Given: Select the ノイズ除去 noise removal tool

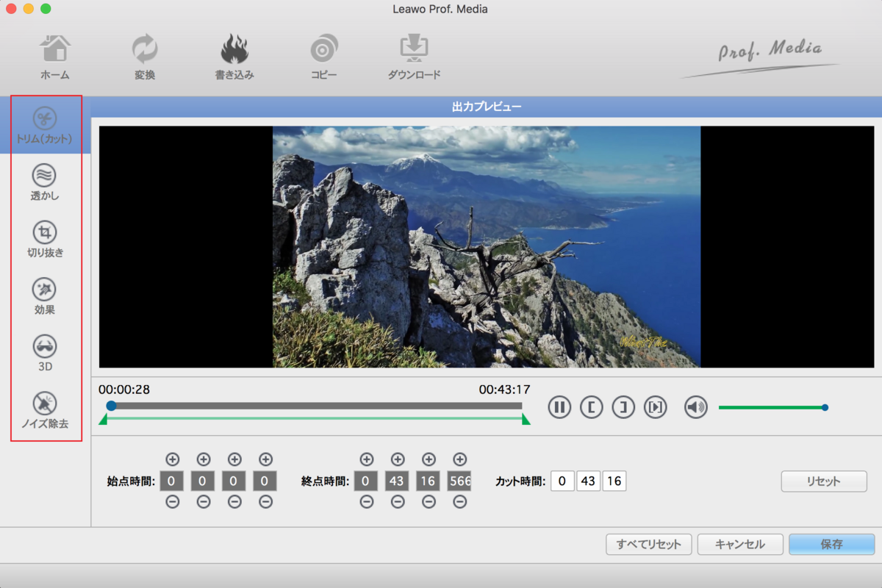Looking at the screenshot, I should (45, 410).
